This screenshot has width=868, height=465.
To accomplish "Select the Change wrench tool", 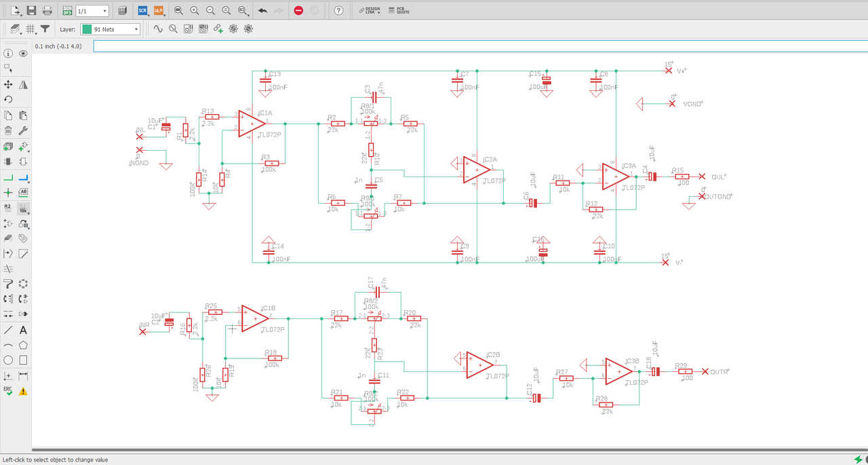I will coord(23,131).
